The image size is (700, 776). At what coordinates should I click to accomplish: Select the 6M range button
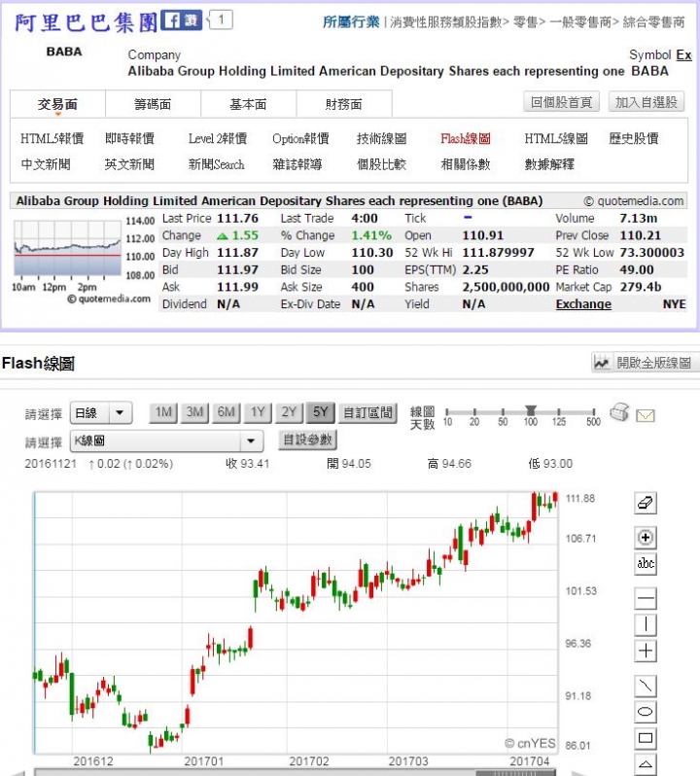point(227,412)
